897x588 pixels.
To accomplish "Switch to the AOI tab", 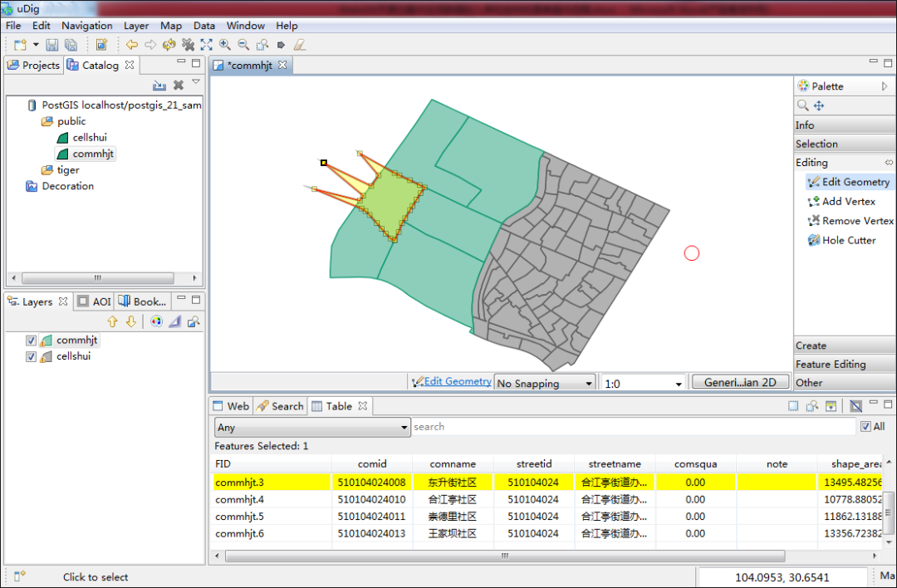I will [x=95, y=301].
